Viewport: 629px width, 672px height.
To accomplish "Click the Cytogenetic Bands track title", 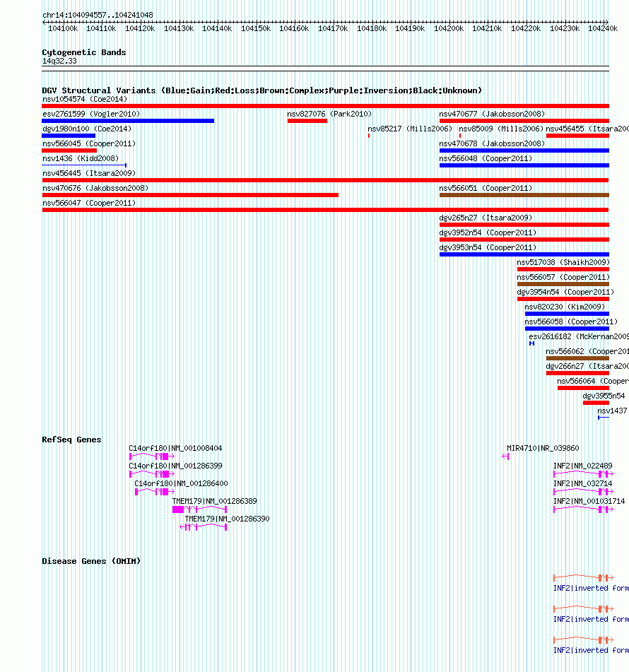I will (x=84, y=52).
